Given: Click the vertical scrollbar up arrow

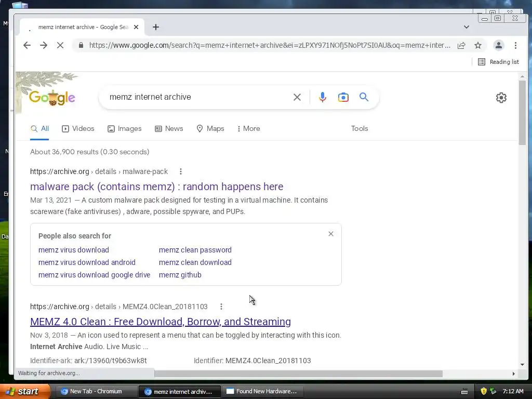Looking at the screenshot, I should [x=522, y=77].
